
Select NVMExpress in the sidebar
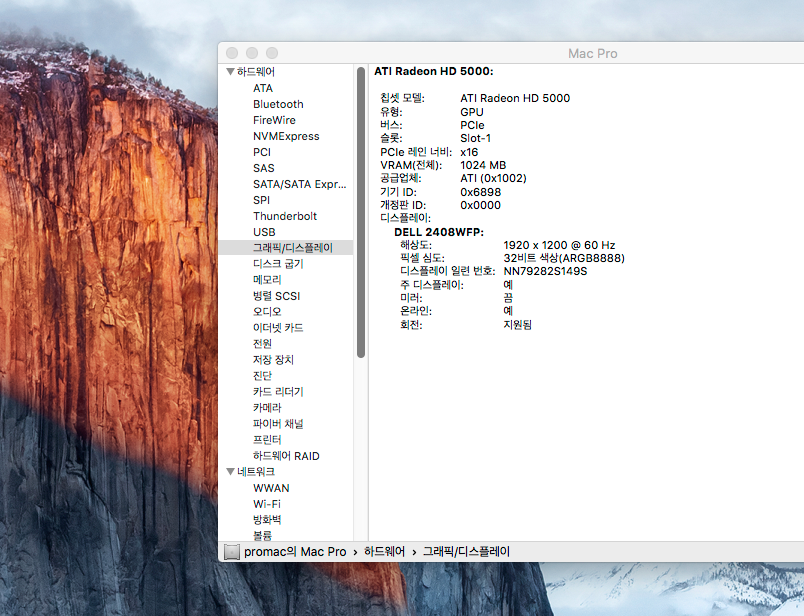(x=286, y=136)
